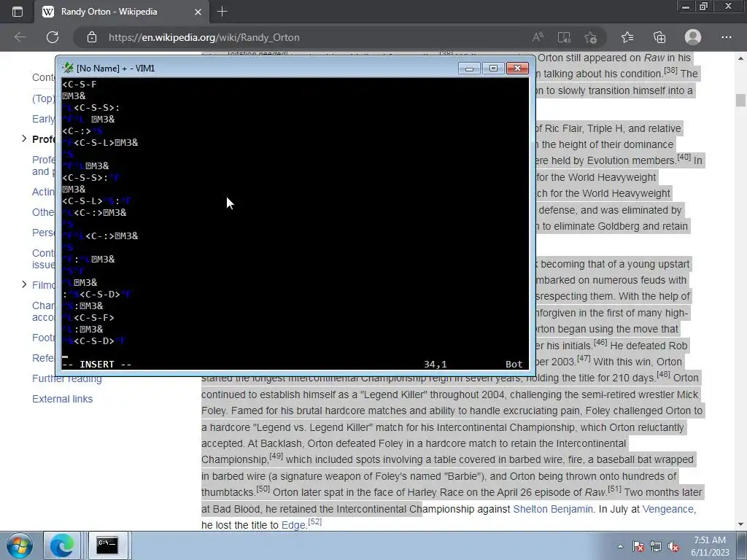Viewport: 747px width, 560px height.
Task: Switch to Microsoft Edge on taskbar
Action: pos(62,545)
